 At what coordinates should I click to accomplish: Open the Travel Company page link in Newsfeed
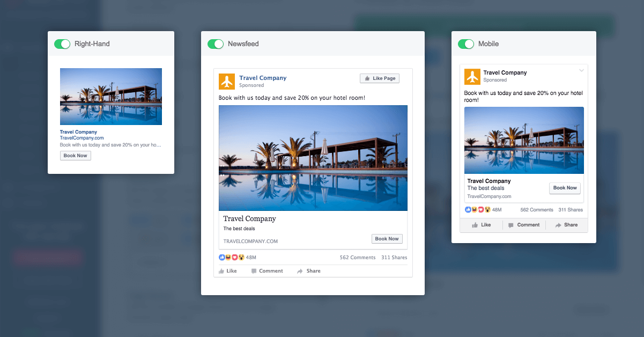point(263,78)
